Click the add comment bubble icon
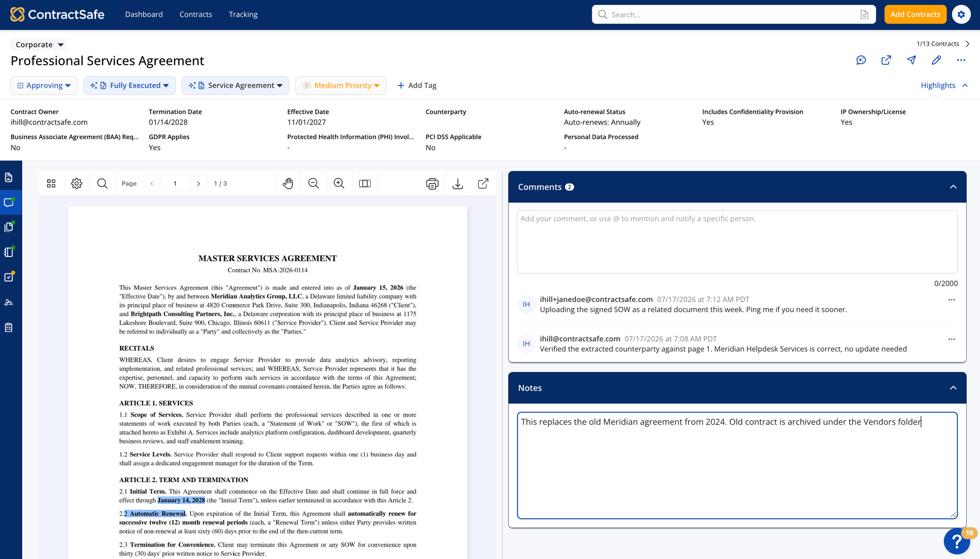Image resolution: width=980 pixels, height=559 pixels. [861, 60]
